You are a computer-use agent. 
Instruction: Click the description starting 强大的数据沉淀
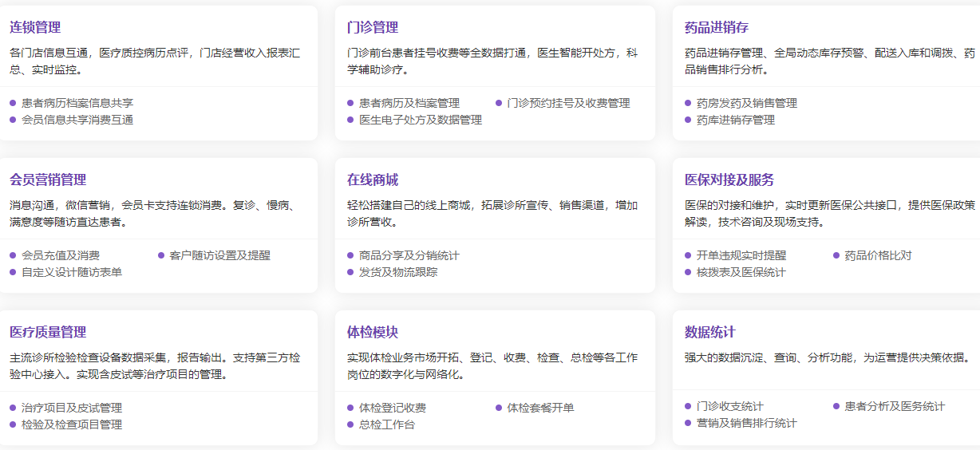830,357
